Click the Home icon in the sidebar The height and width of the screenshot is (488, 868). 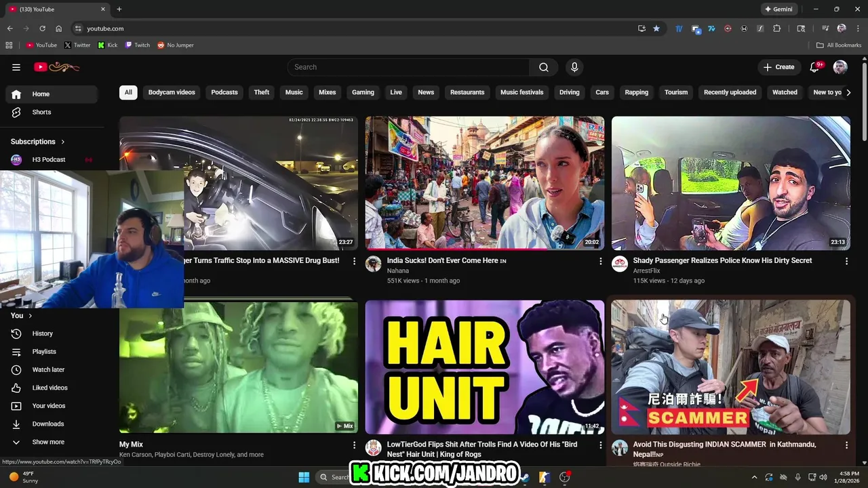[16, 94]
